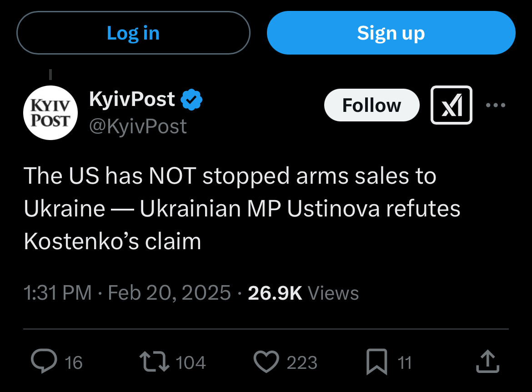Screen dimensions: 532x392
Task: Open the Grok explain-post icon
Action: click(x=451, y=105)
